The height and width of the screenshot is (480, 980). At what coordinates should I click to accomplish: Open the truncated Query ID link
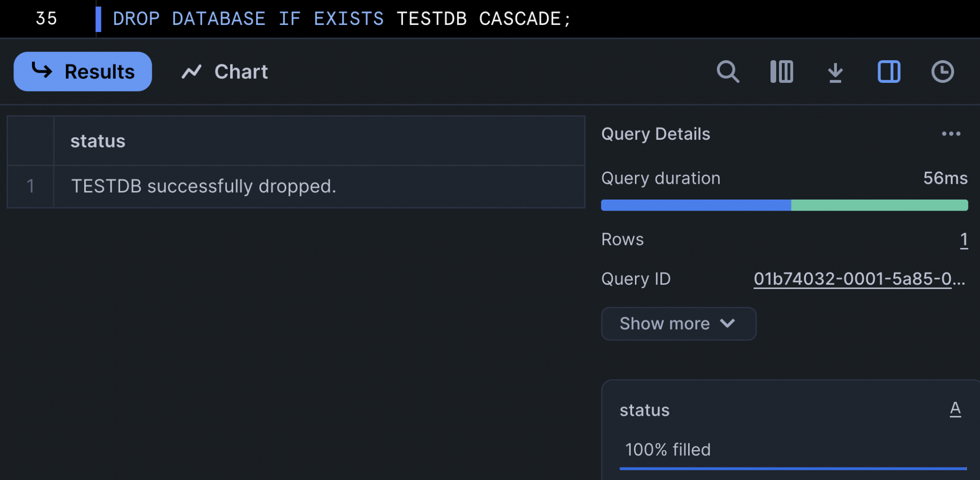pos(859,279)
